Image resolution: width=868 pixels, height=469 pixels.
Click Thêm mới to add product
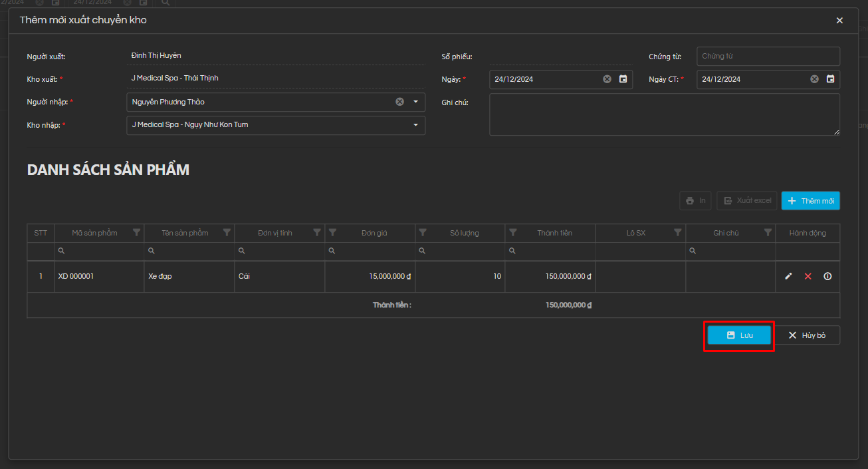810,201
